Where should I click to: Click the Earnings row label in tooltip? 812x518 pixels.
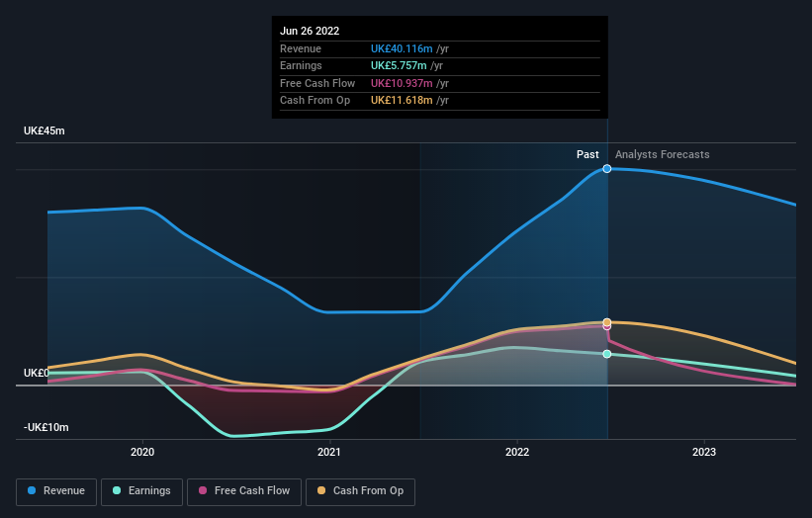click(x=301, y=65)
